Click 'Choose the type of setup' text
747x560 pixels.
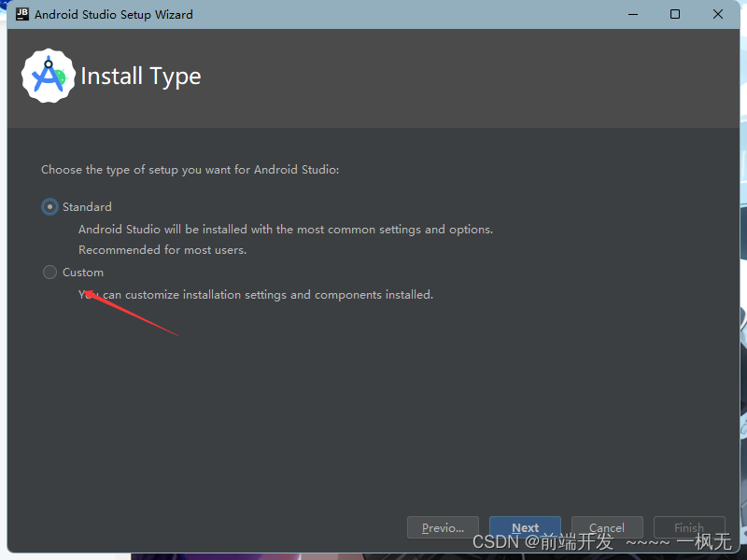[190, 170]
